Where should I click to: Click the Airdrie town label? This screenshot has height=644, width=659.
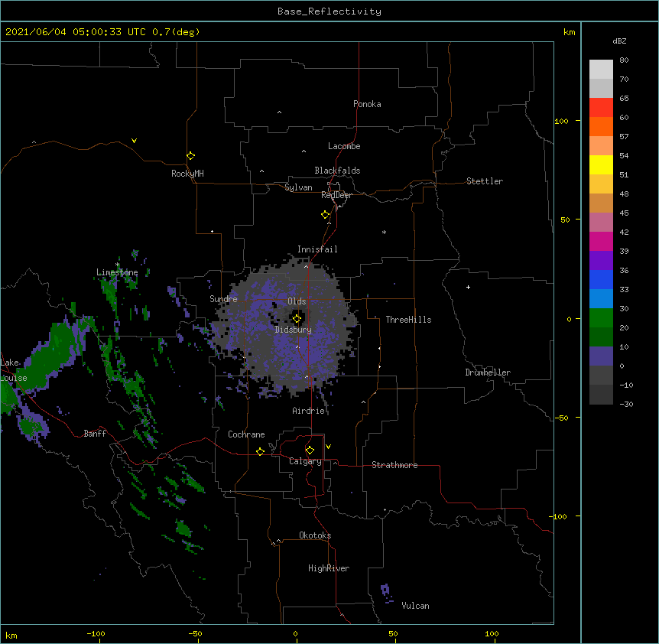point(309,411)
